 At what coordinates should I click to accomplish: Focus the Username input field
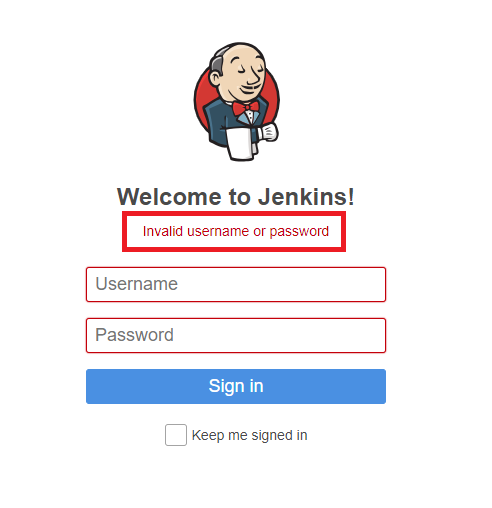tap(236, 284)
